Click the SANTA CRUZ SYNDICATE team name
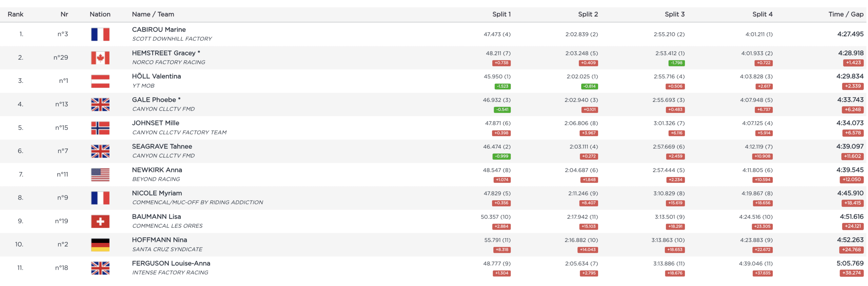This screenshot has height=286, width=868. [167, 249]
